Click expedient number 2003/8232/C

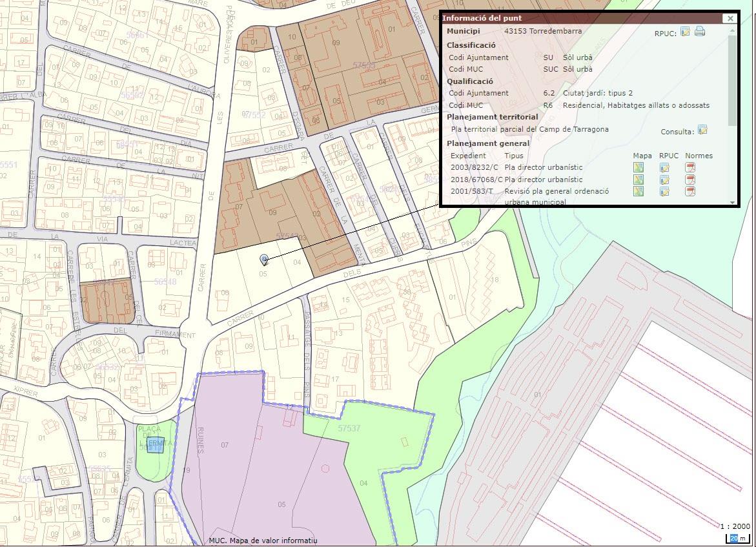[474, 167]
